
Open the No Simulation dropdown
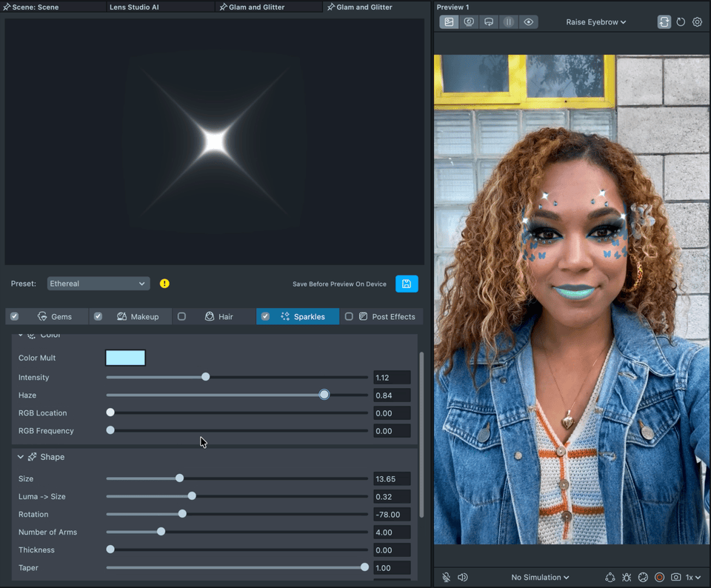click(x=540, y=577)
